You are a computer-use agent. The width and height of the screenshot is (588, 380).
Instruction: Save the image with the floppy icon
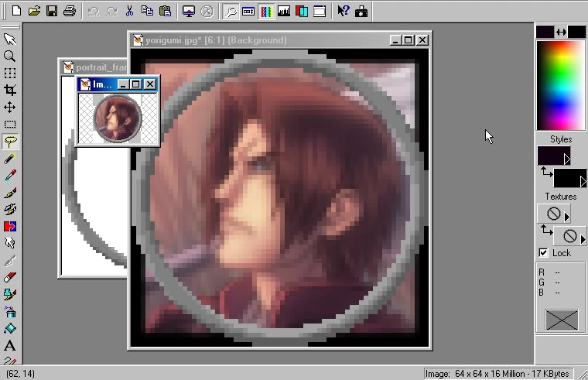pos(52,11)
